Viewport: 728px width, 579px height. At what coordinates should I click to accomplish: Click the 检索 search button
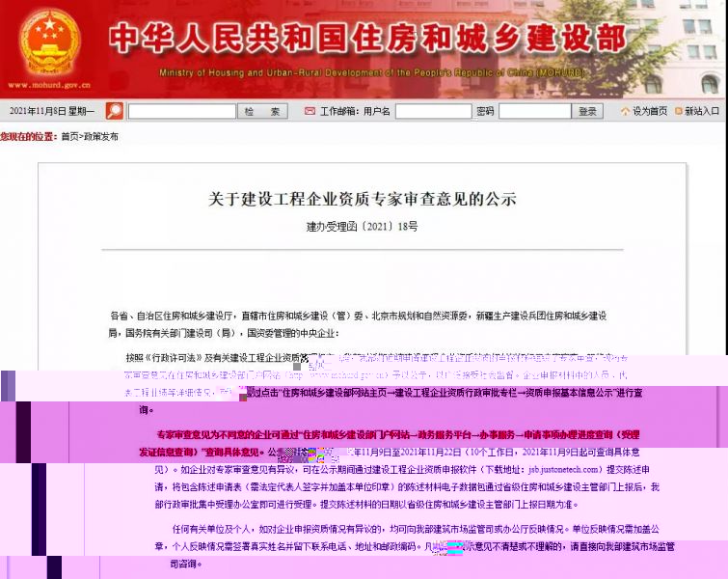[263, 112]
